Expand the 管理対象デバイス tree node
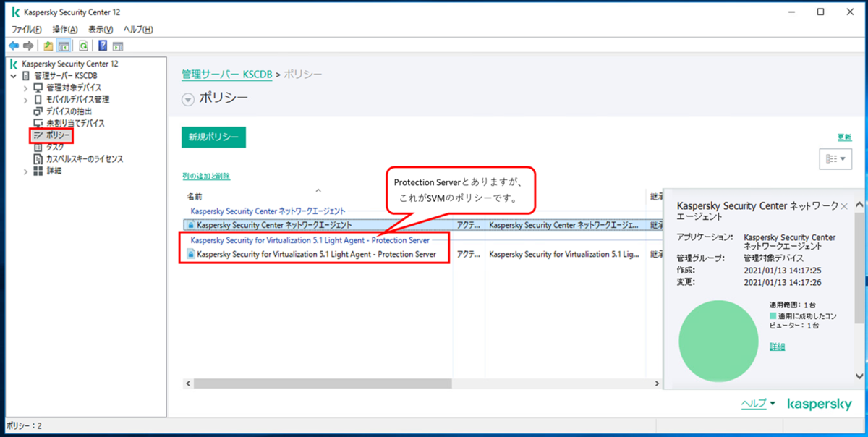This screenshot has width=868, height=437. [26, 88]
